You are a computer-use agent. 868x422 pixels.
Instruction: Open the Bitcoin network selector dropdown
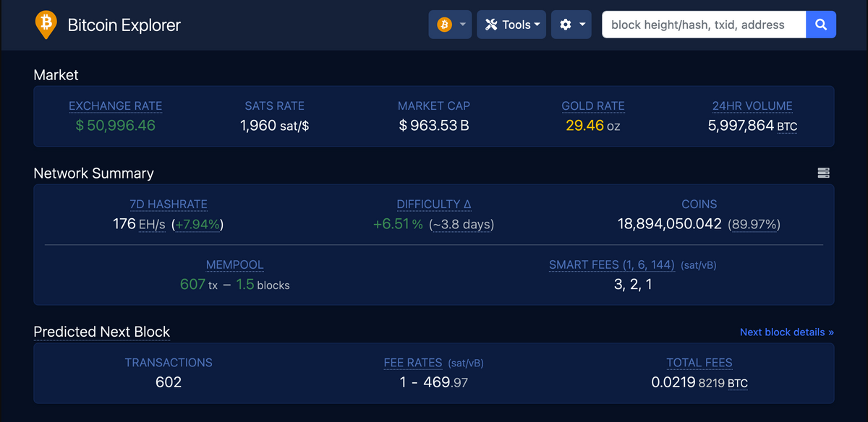(450, 25)
